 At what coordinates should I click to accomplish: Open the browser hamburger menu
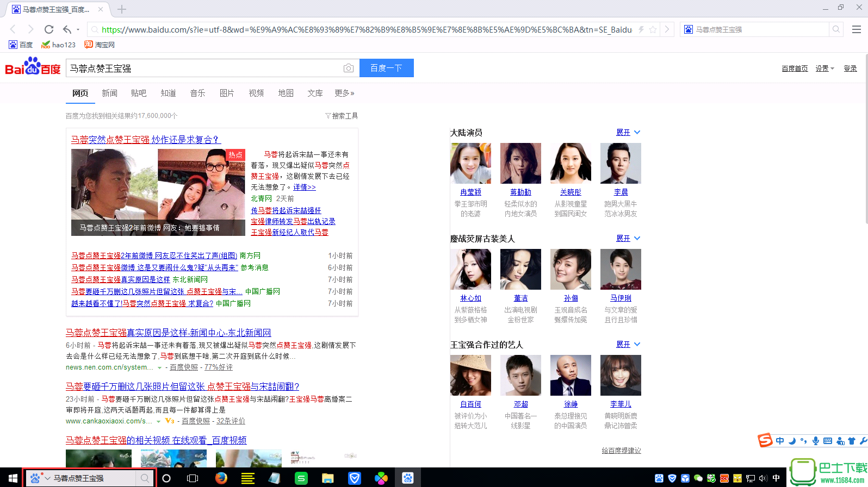point(856,29)
